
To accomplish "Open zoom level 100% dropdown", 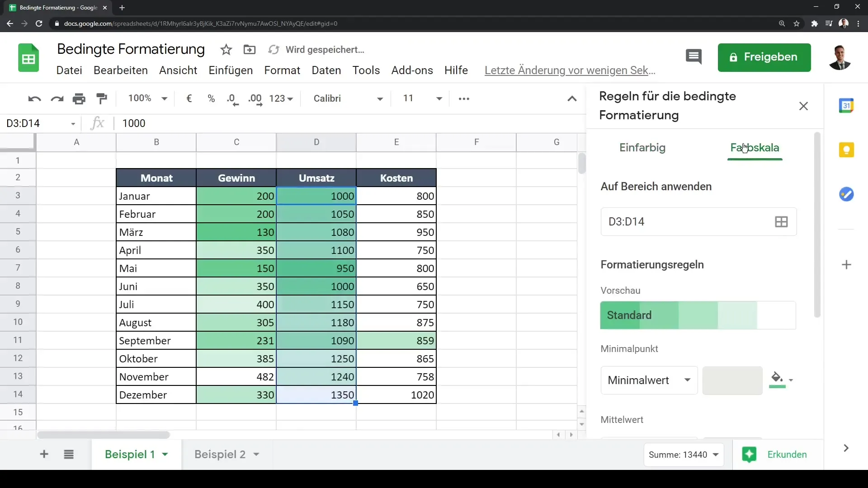I will pyautogui.click(x=148, y=99).
